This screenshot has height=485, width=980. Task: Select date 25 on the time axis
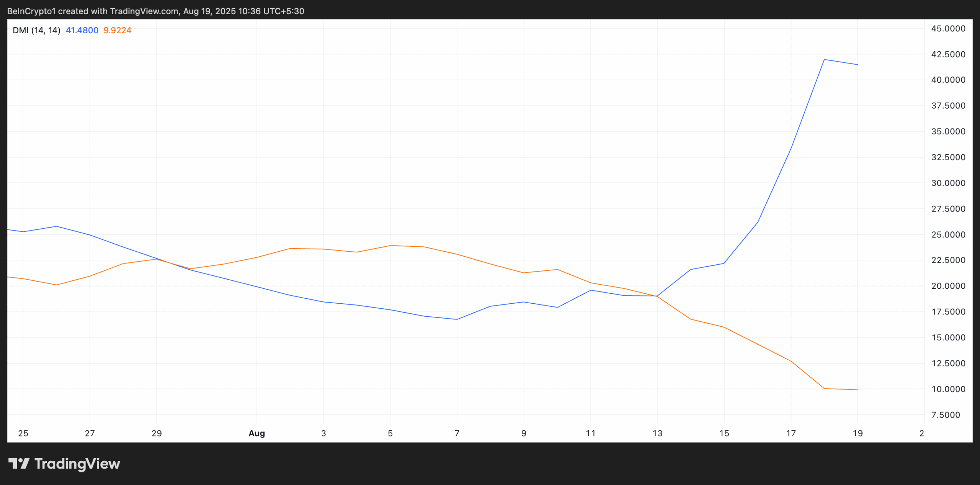(23, 433)
